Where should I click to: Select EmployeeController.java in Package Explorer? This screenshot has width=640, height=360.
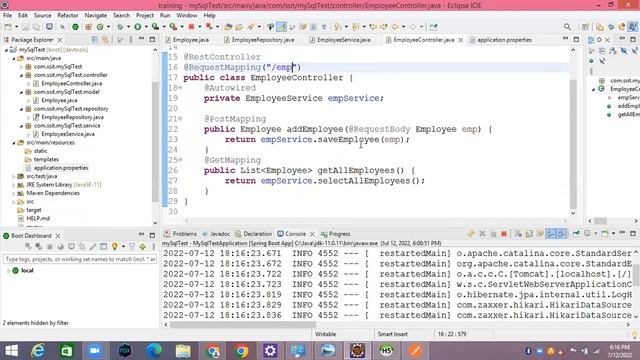71,84
